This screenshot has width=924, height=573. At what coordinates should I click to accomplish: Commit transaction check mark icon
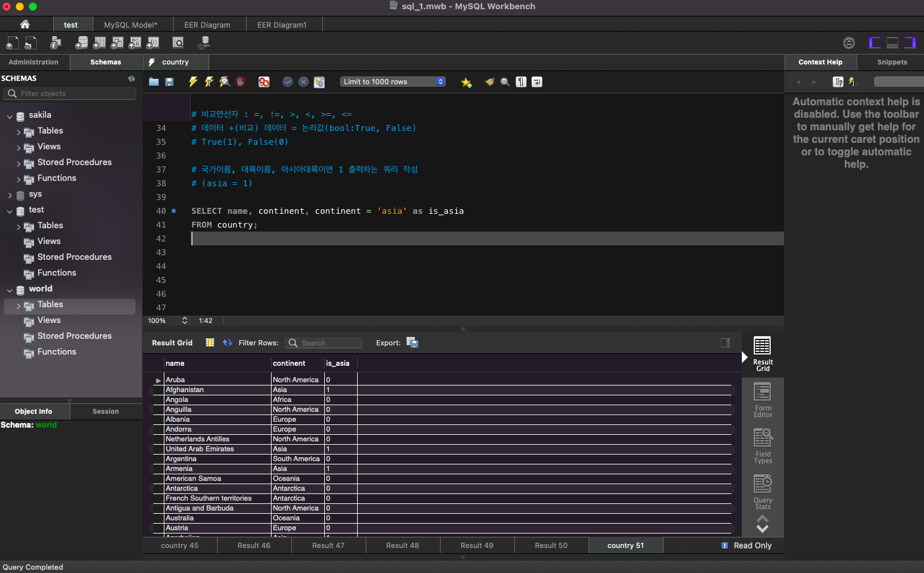tap(287, 82)
